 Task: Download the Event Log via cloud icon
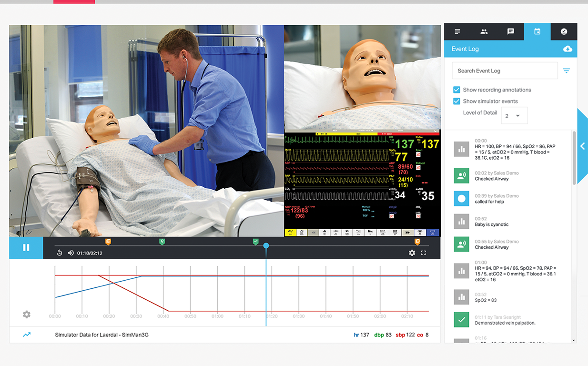pyautogui.click(x=567, y=49)
